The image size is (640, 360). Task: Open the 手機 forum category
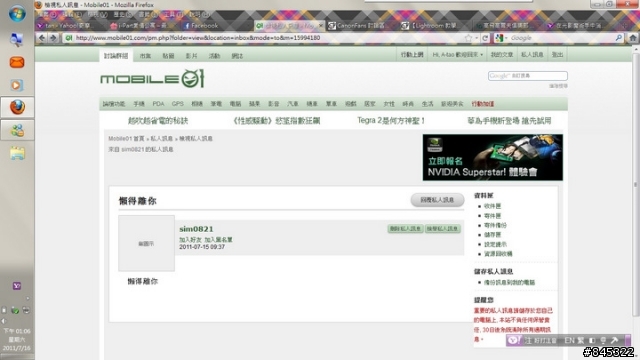(x=139, y=104)
